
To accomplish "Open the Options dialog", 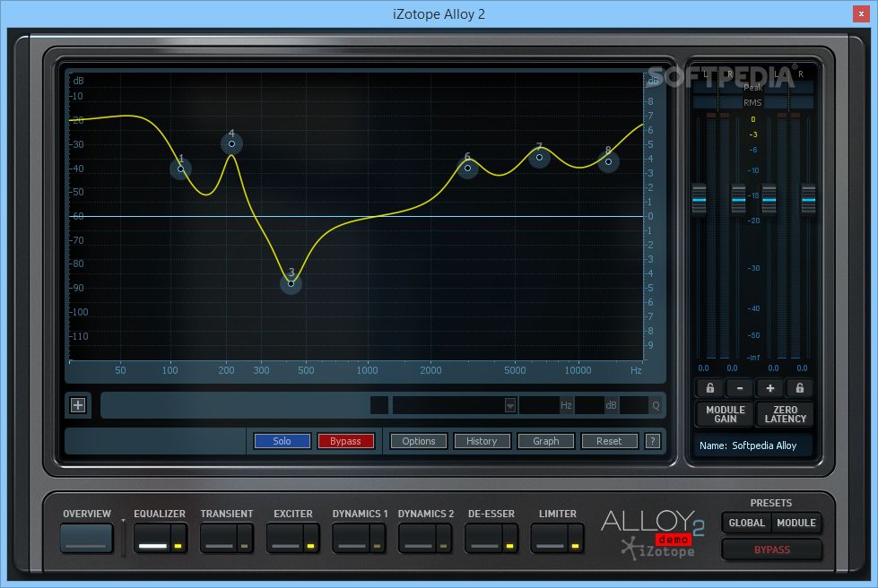I will (x=418, y=441).
